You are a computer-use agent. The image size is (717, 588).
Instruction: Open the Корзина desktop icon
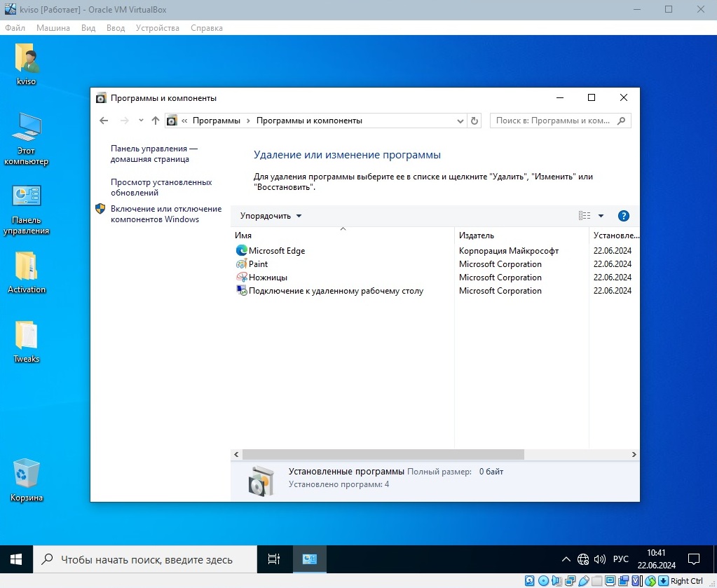click(x=26, y=471)
